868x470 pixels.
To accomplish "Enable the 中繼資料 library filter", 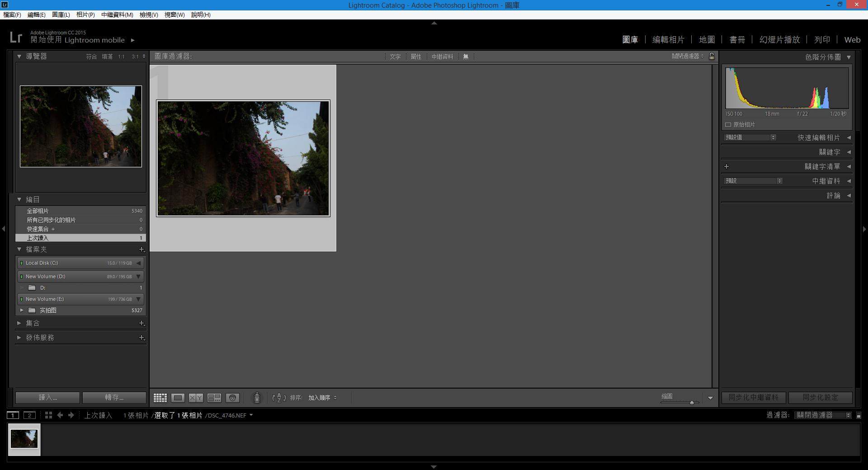I will click(442, 57).
